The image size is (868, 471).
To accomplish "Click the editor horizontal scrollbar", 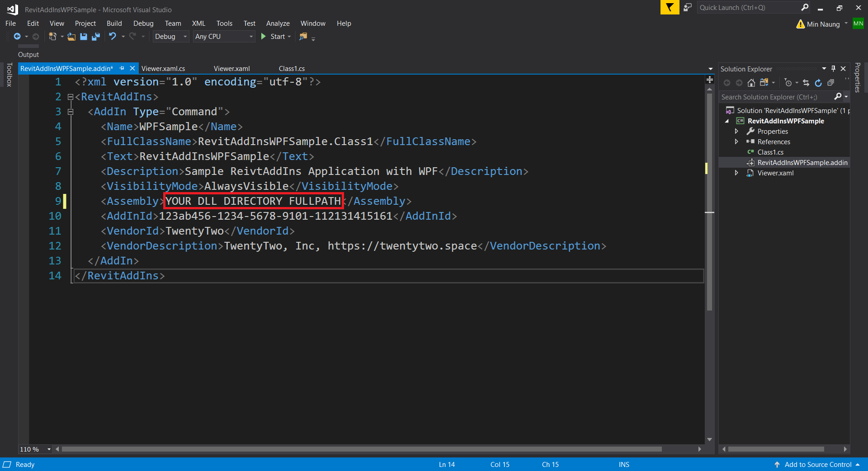I will pyautogui.click(x=362, y=449).
